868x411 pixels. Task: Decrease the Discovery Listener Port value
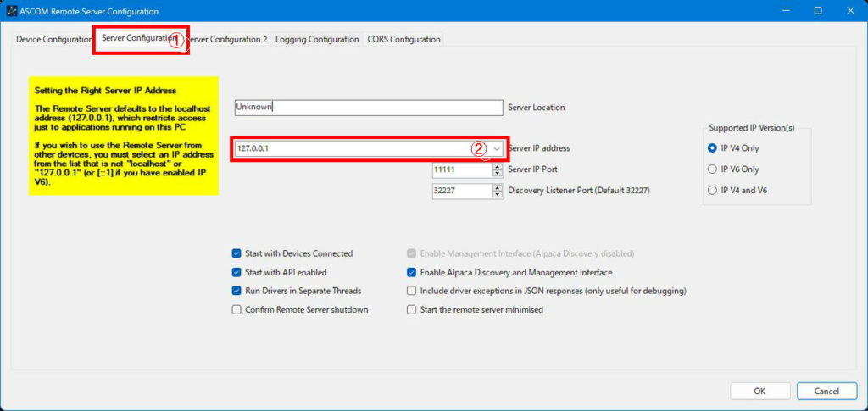(x=498, y=194)
